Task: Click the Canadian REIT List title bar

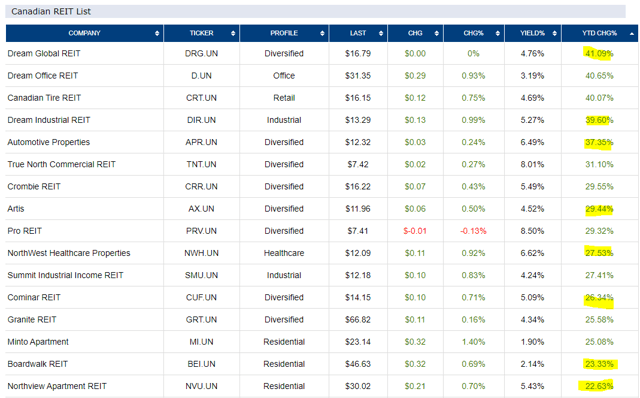Action: coord(315,11)
